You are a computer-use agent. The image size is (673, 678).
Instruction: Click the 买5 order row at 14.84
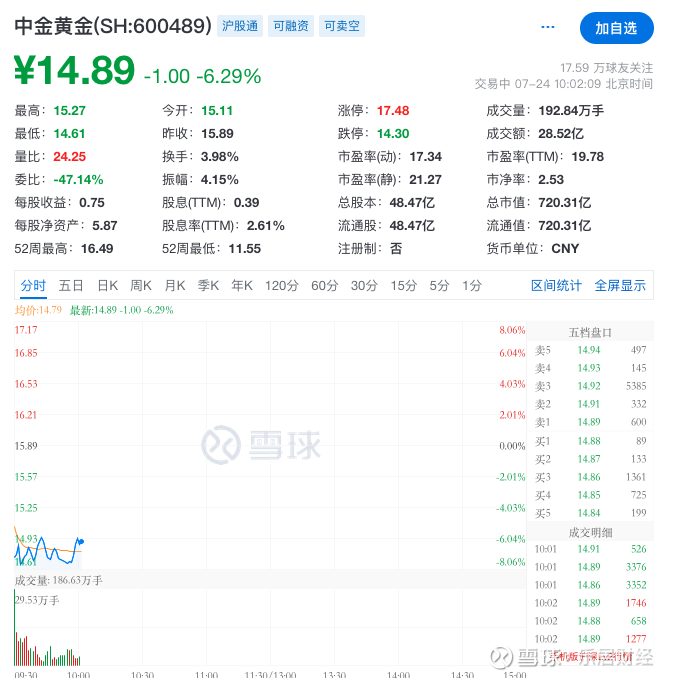pyautogui.click(x=590, y=513)
